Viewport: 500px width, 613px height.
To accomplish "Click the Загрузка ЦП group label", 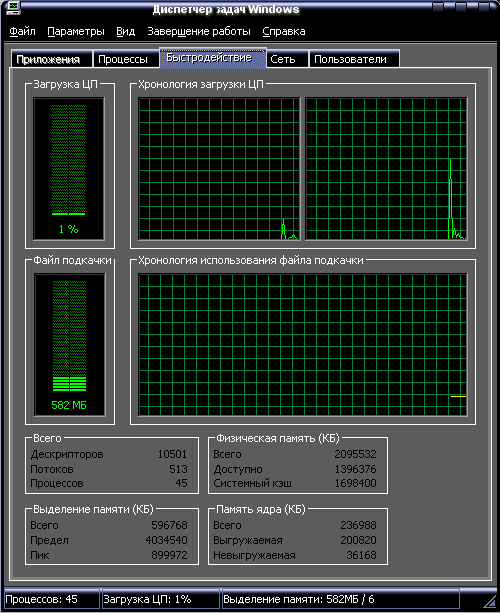I will click(x=66, y=84).
